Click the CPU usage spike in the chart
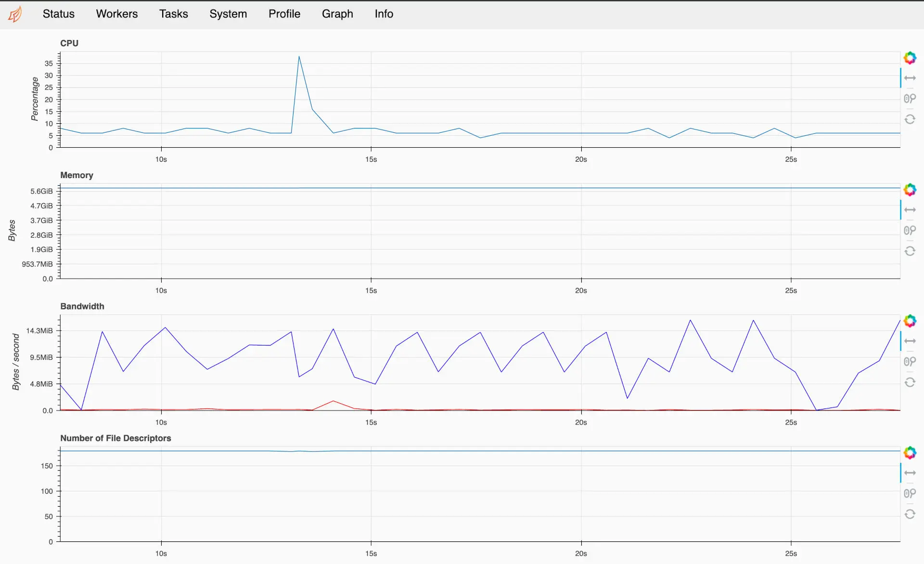This screenshot has height=564, width=924. (x=299, y=56)
